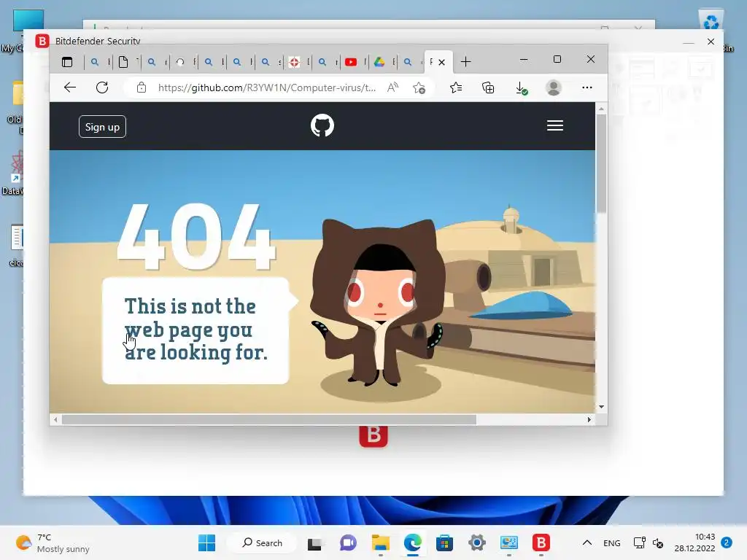
Task: Close the active GitHub 404 tab
Action: [x=441, y=62]
